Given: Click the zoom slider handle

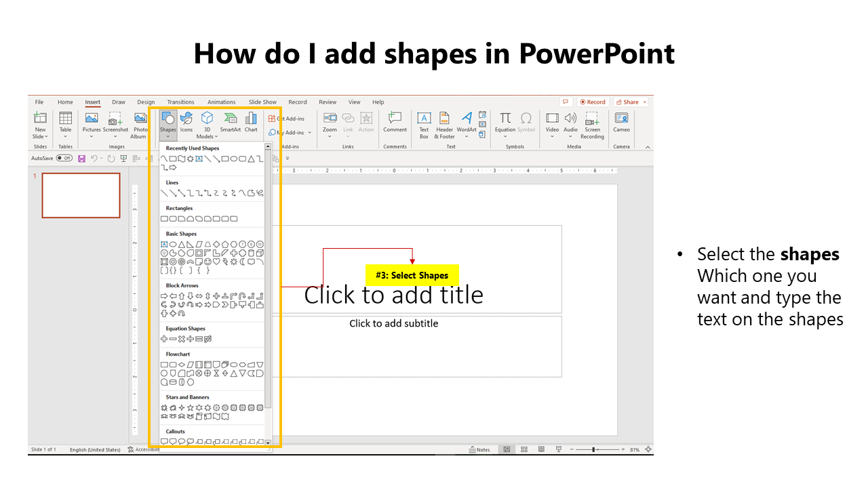Looking at the screenshot, I should click(594, 449).
